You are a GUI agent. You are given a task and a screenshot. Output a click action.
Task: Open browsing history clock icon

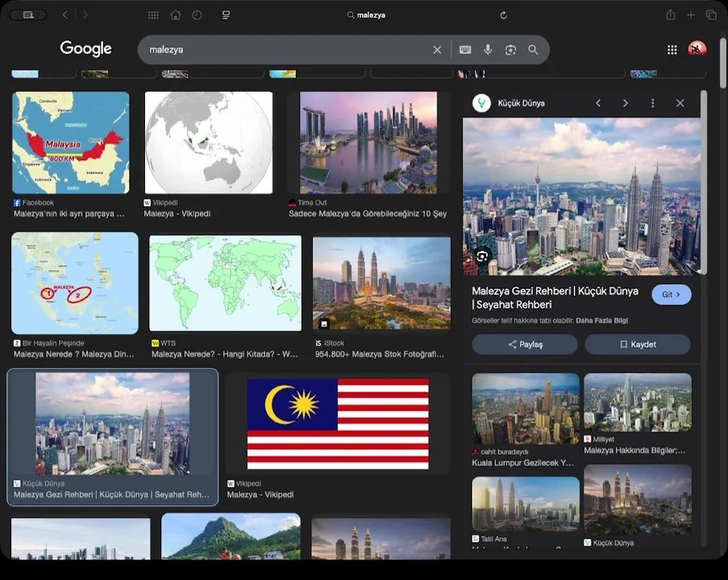[x=197, y=14]
